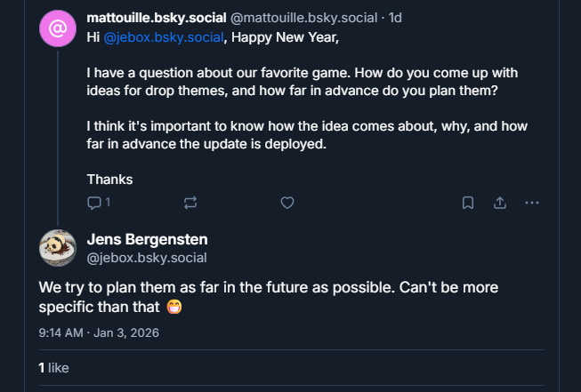This screenshot has height=392, width=581.
Task: Click the gray @mattouille.bsky.social handle
Action: coord(303,19)
